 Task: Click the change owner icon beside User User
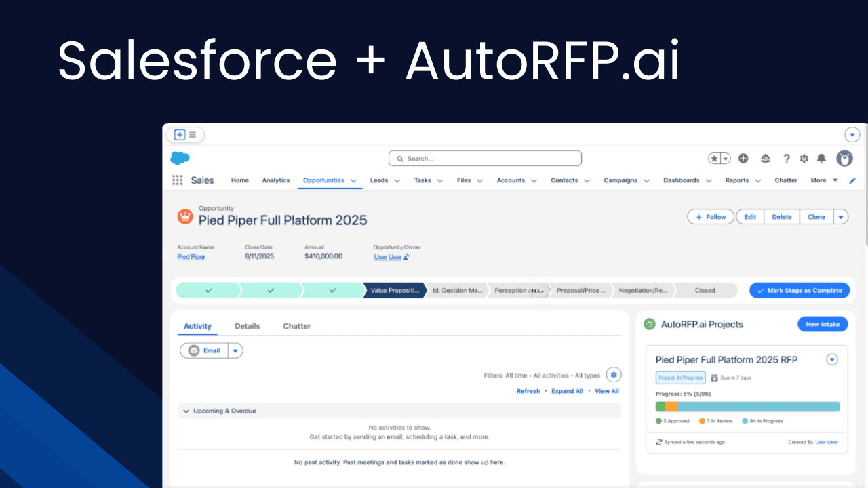pos(406,257)
